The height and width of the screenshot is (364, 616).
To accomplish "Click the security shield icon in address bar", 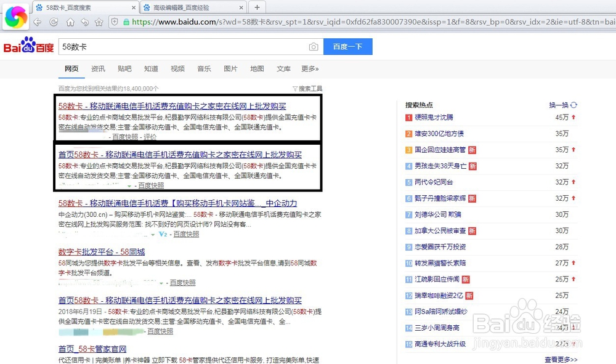I will click(x=115, y=22).
